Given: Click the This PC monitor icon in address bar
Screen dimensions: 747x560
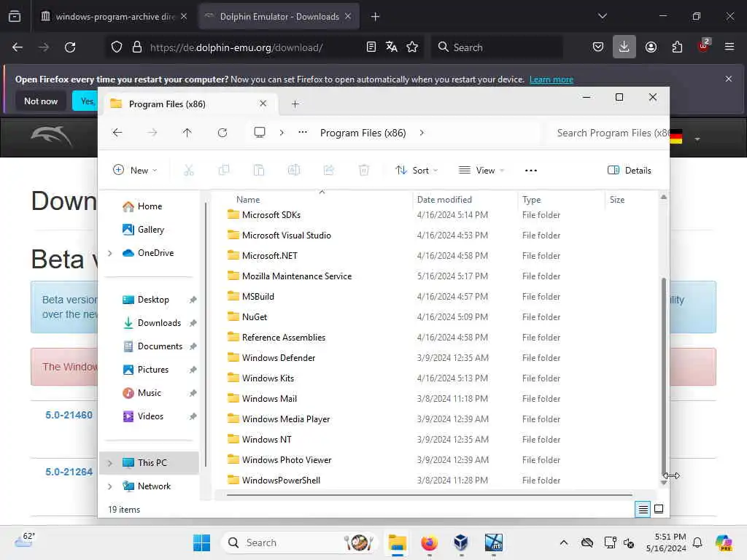Looking at the screenshot, I should 260,133.
